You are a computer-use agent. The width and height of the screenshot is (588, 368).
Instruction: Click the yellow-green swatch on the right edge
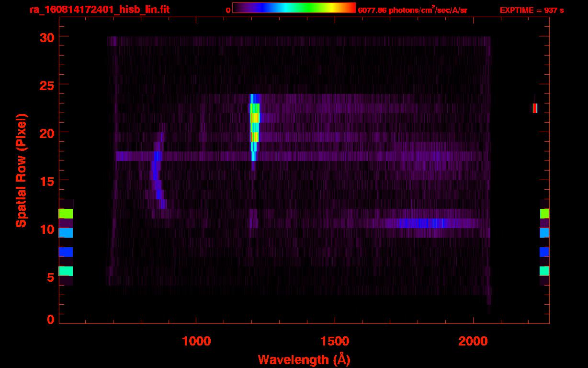544,214
